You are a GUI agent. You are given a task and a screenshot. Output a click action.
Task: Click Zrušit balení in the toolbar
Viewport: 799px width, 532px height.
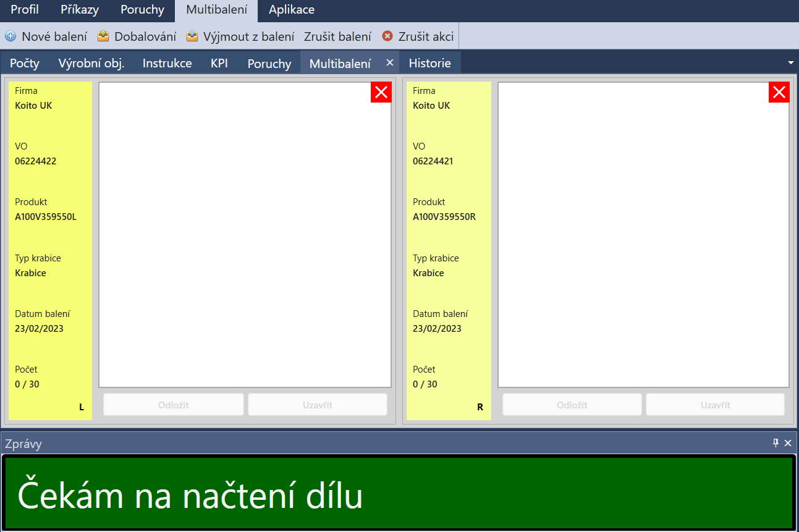point(337,36)
